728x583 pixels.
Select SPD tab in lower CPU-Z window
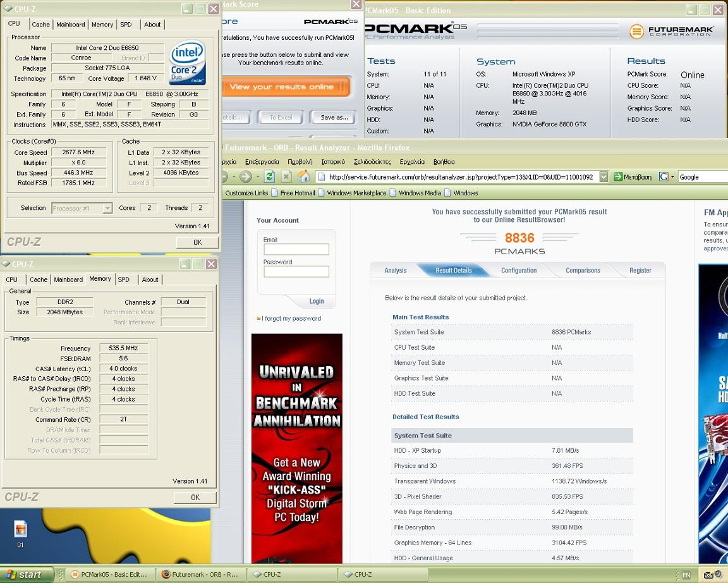pos(124,279)
